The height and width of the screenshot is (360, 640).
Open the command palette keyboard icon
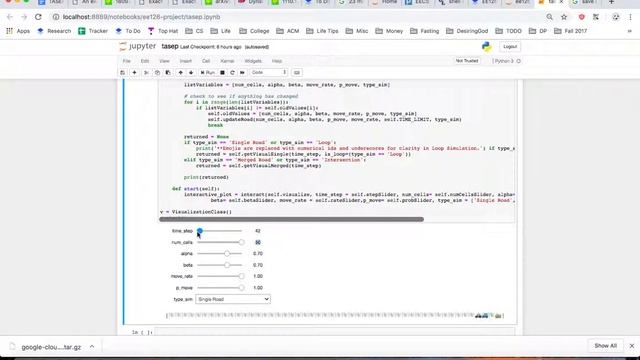click(x=297, y=72)
